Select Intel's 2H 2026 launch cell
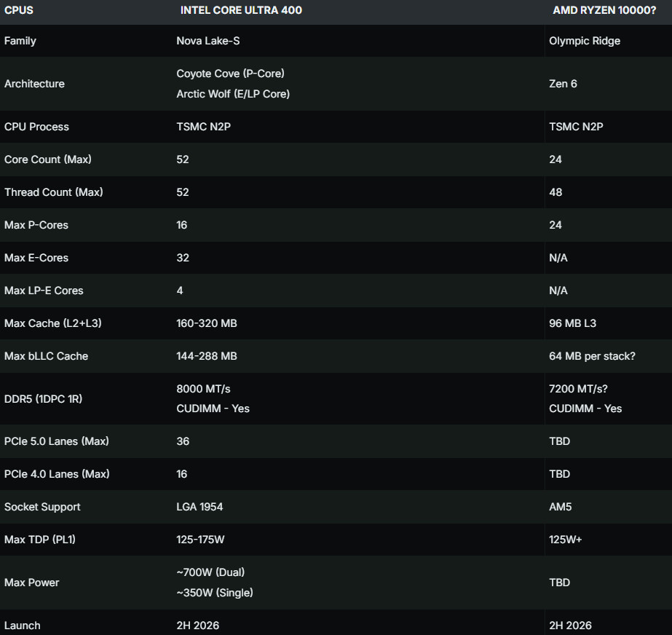The image size is (672, 635). tap(197, 625)
